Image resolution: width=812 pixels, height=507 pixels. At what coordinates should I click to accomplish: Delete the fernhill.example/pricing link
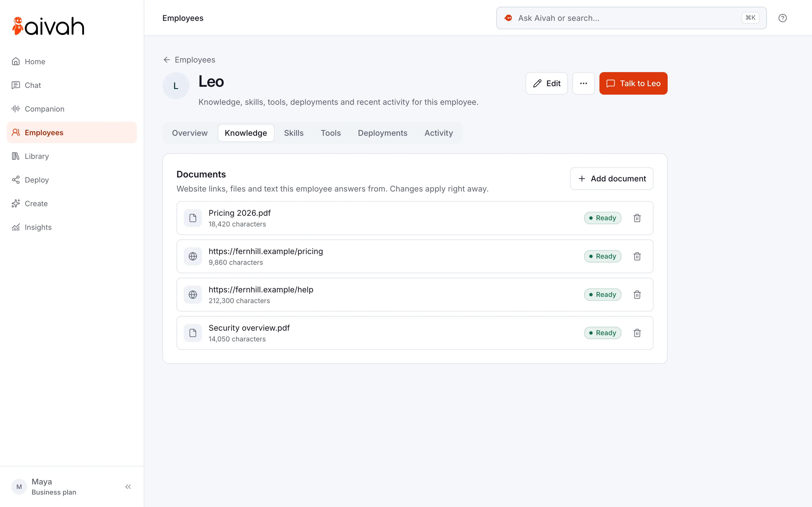point(637,256)
